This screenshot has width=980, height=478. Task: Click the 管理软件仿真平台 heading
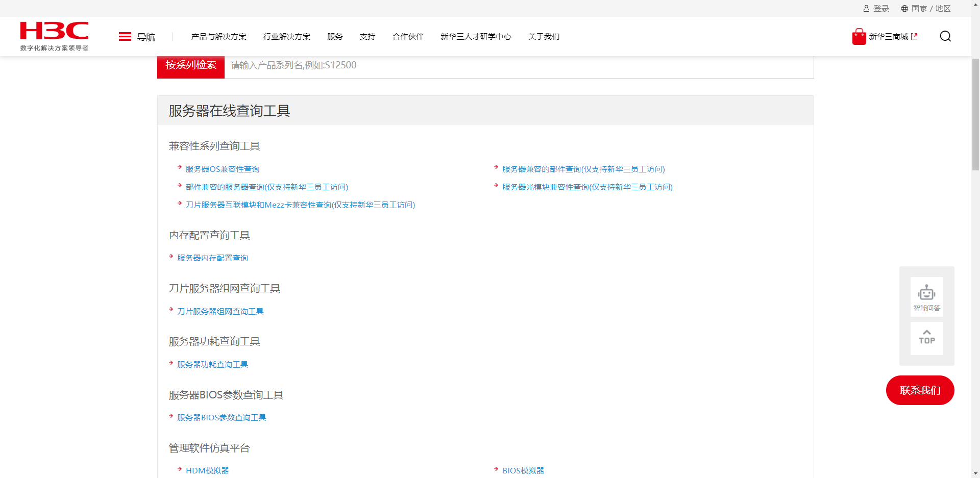pos(209,448)
